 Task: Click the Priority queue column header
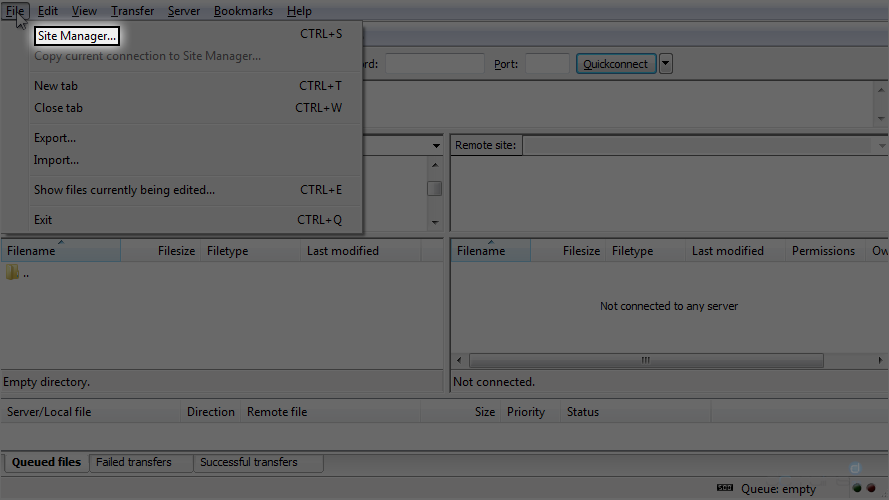[531, 412]
